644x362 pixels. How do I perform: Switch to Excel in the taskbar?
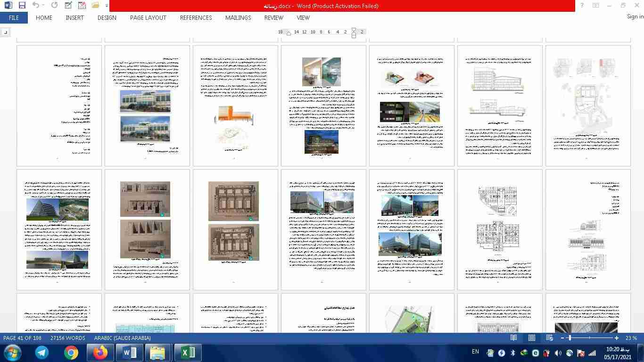[188, 353]
